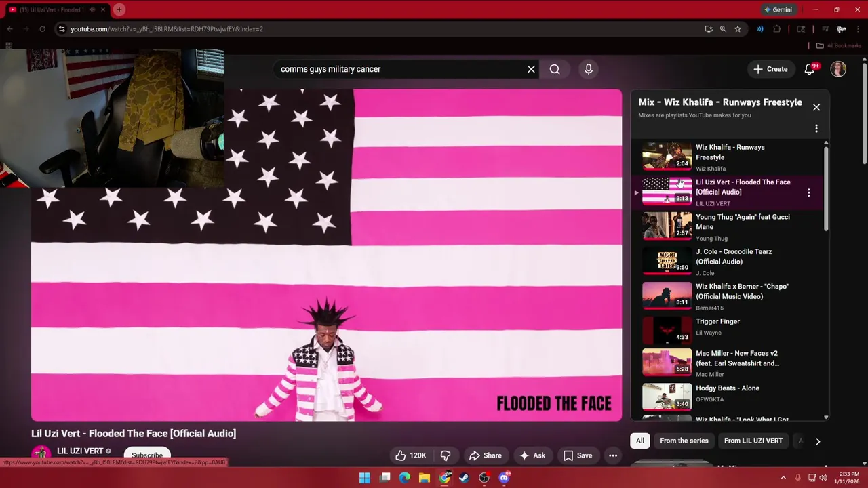The image size is (868, 488).
Task: Close the Mix playlist panel
Action: pos(816,107)
